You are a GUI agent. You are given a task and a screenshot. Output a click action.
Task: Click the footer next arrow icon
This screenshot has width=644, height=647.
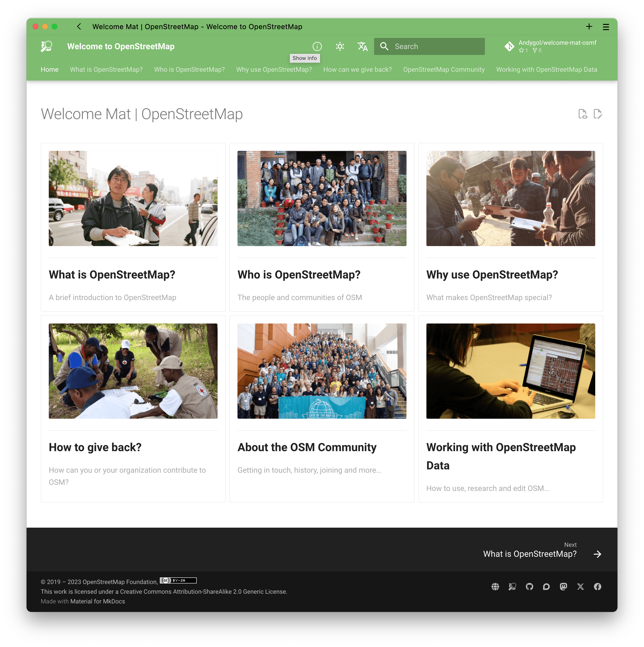(597, 554)
